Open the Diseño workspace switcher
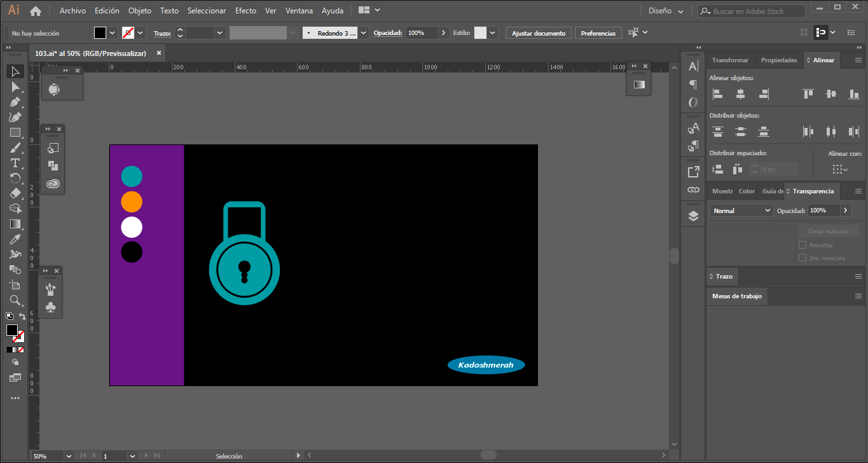 pos(666,11)
